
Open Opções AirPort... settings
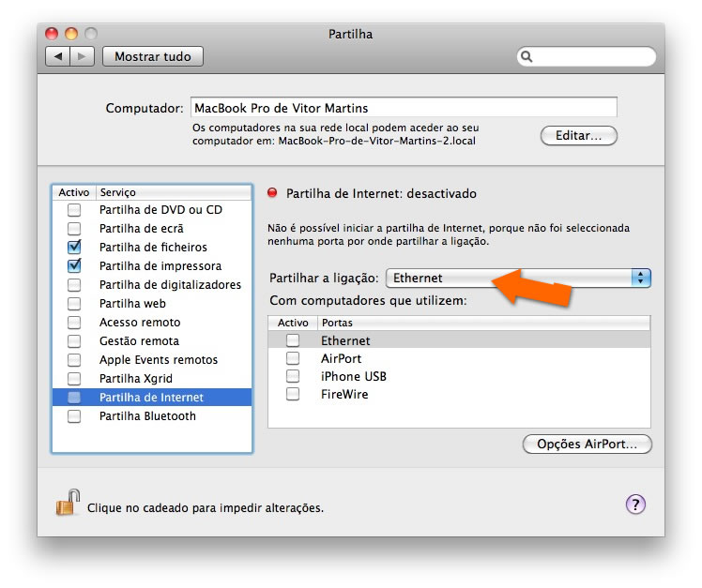[587, 444]
